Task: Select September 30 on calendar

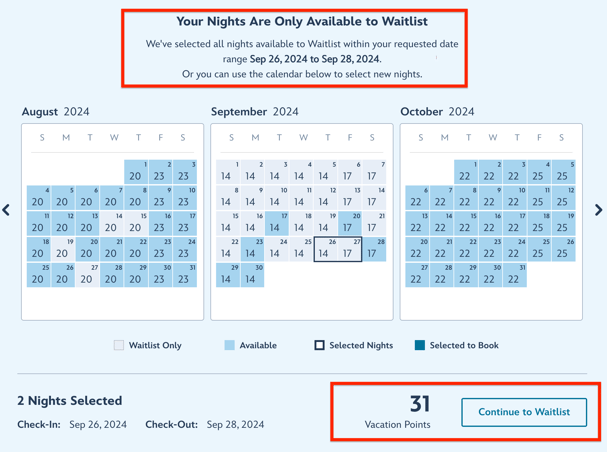Action: [251, 275]
